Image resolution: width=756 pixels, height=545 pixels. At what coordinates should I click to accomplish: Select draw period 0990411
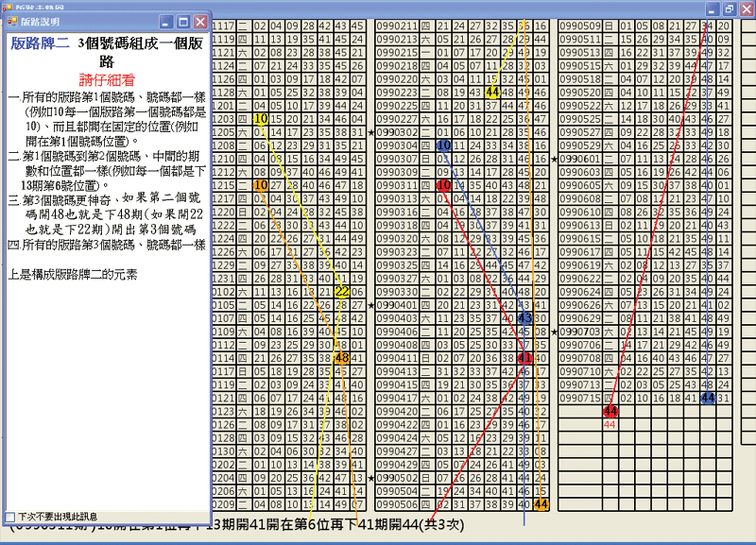(x=397, y=358)
